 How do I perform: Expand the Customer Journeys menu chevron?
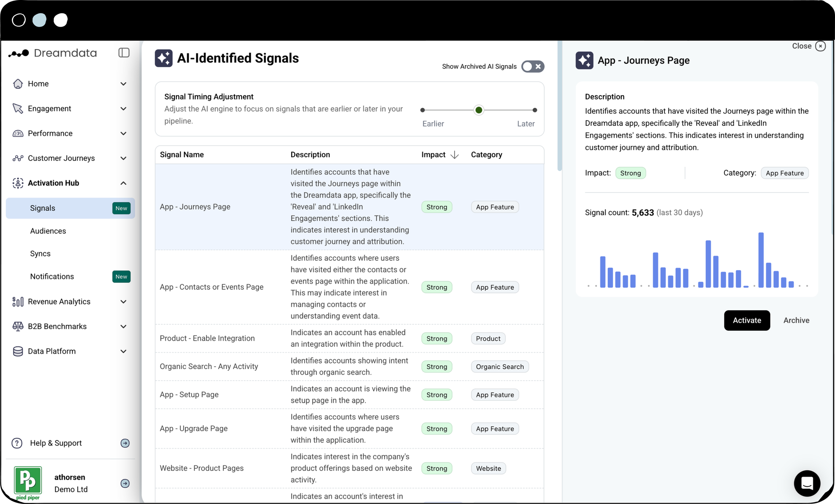(123, 158)
